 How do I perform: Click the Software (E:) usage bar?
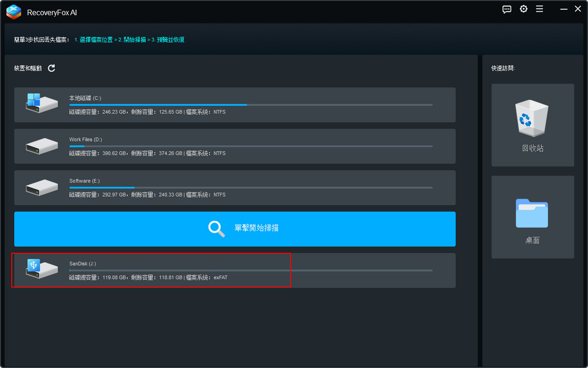tap(250, 187)
